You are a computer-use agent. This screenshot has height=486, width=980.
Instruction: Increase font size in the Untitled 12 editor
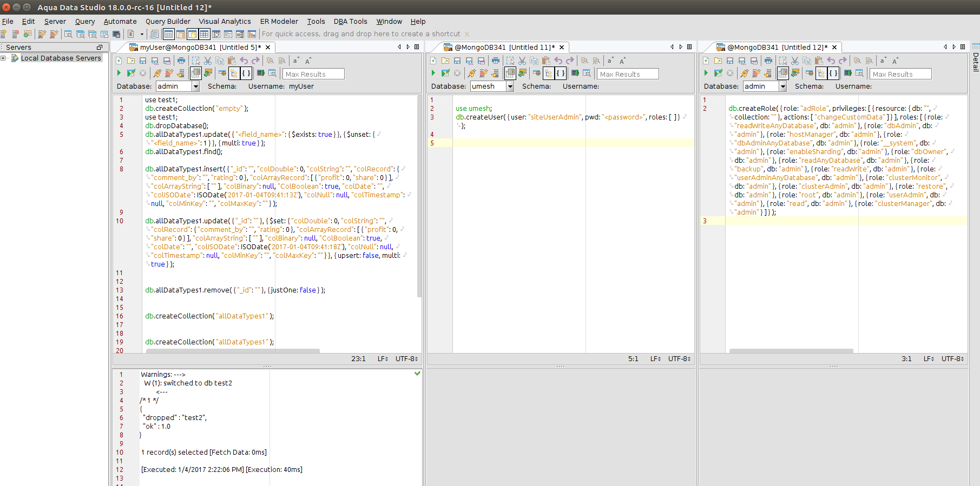895,61
